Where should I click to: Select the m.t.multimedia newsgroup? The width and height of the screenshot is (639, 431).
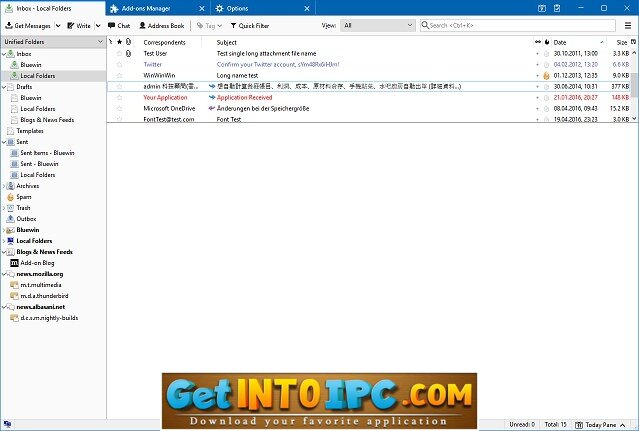coord(41,285)
